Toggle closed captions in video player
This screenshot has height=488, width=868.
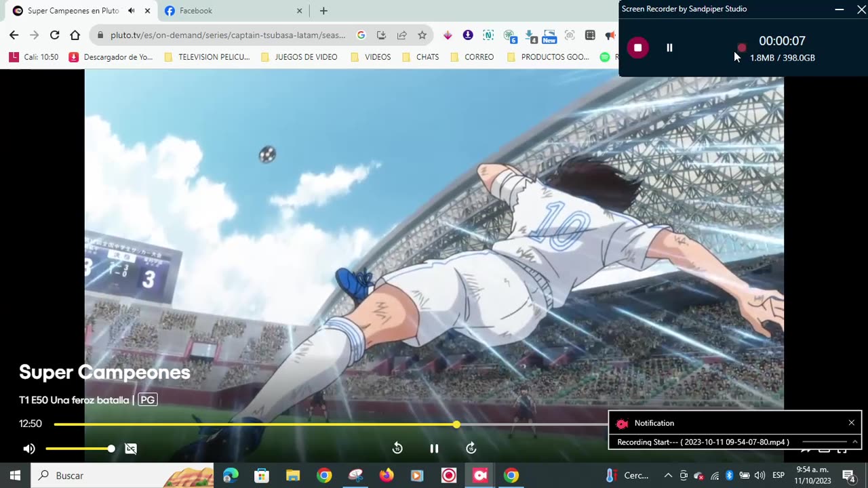coord(131,449)
